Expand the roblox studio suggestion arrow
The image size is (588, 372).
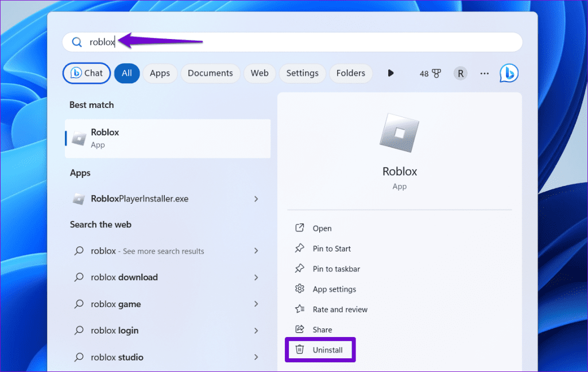point(256,356)
